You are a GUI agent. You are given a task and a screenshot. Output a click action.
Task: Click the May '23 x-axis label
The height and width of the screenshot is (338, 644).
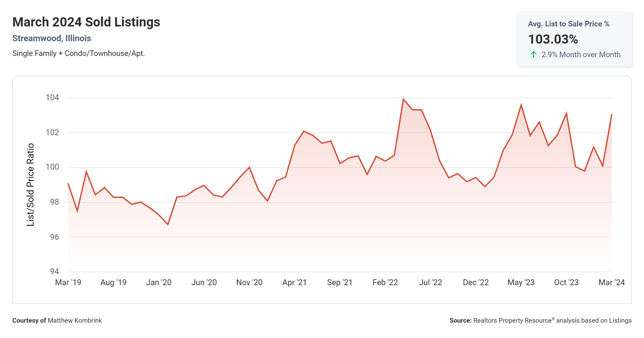click(521, 282)
